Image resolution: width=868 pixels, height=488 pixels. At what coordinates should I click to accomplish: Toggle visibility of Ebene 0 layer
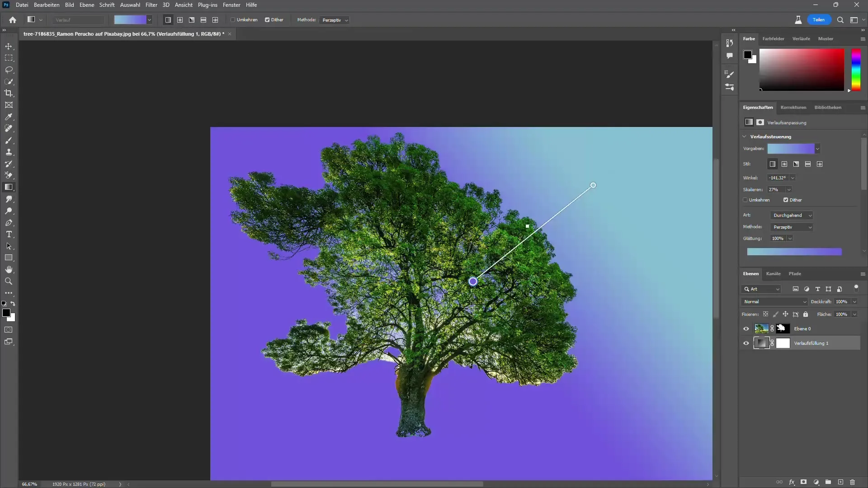746,328
